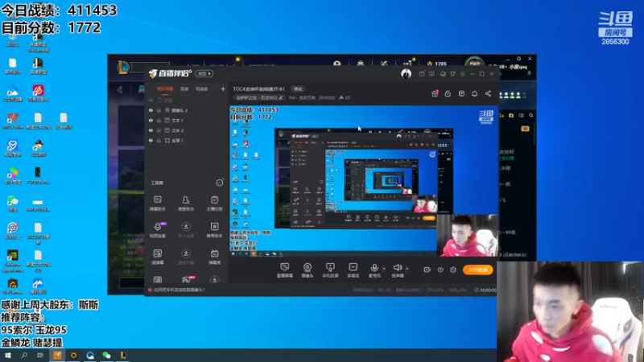Click the PK tool with red badge
The width and height of the screenshot is (644, 362).
click(186, 280)
